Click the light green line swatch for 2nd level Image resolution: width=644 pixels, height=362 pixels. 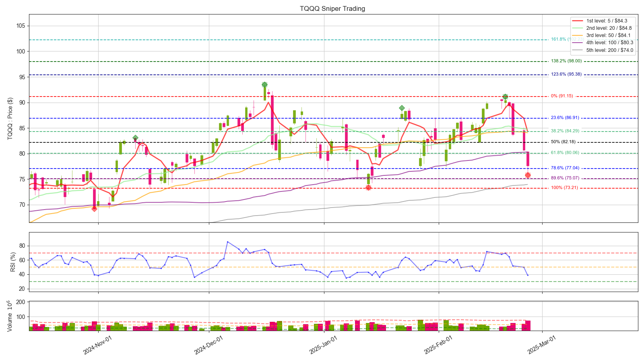click(x=577, y=28)
